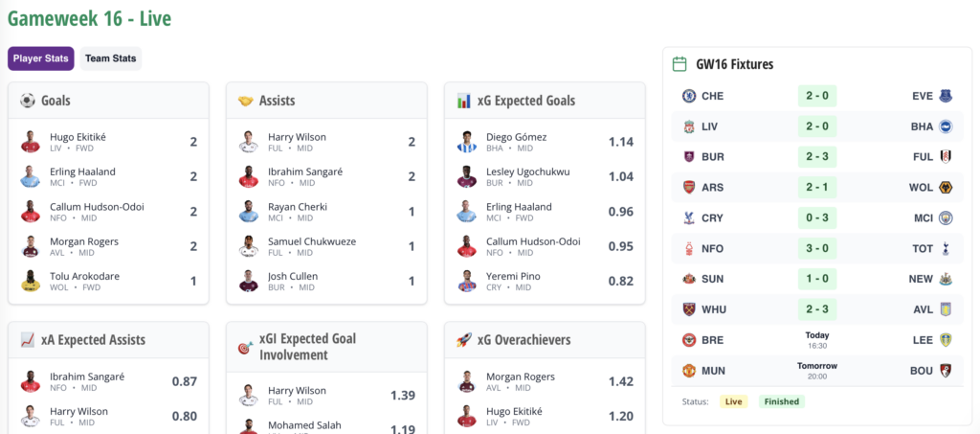Image resolution: width=980 pixels, height=434 pixels.
Task: Click the chart icon beside xA Expected Assists
Action: point(27,340)
